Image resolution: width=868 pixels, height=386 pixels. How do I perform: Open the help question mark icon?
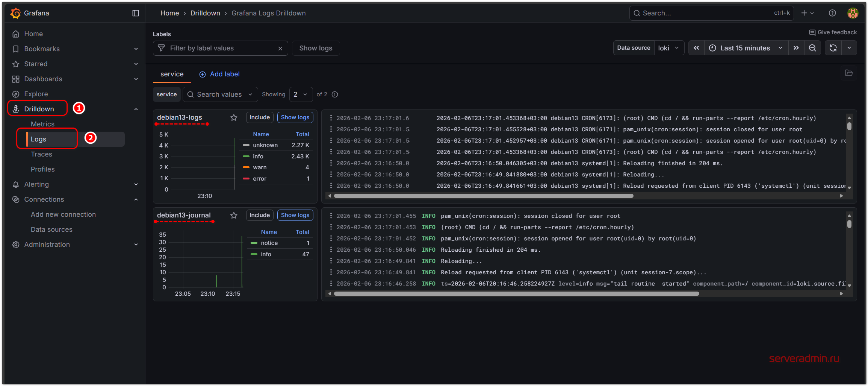tap(832, 13)
